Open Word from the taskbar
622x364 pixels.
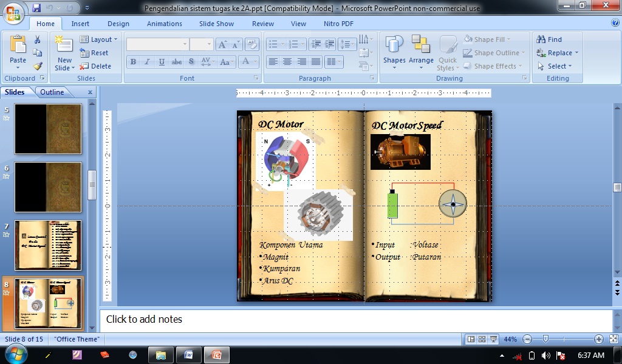pos(188,355)
